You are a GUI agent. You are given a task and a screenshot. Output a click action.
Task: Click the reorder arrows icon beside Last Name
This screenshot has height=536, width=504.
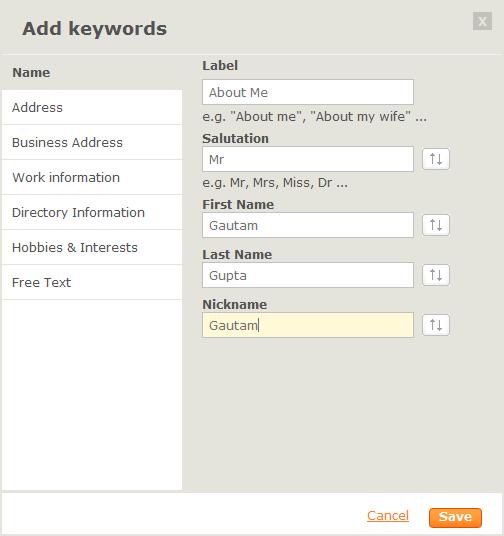point(436,275)
